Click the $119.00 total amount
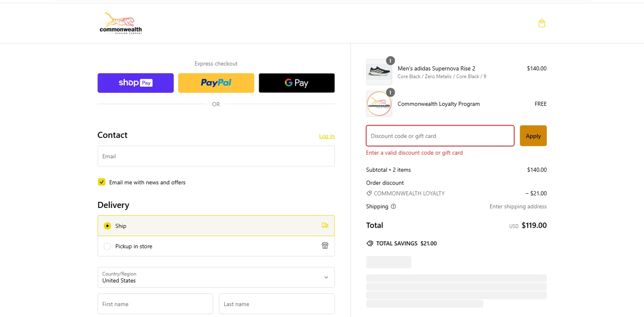The image size is (644, 317). 534,225
